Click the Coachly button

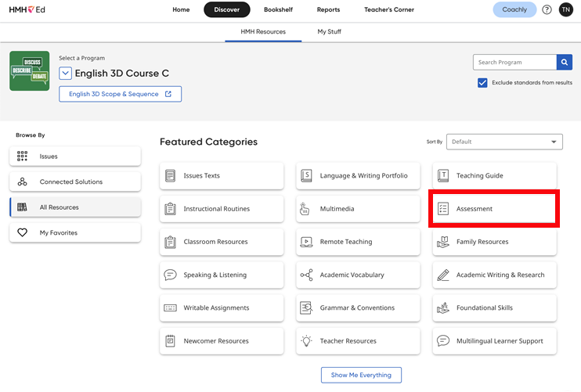pyautogui.click(x=514, y=9)
